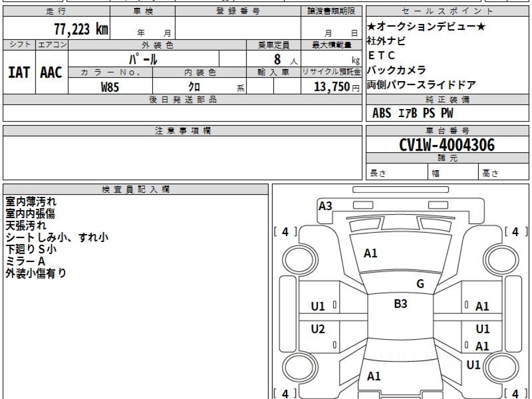The width and height of the screenshot is (532, 399).
Task: Click the 下廻りS小 inspector note
Action: click(31, 250)
